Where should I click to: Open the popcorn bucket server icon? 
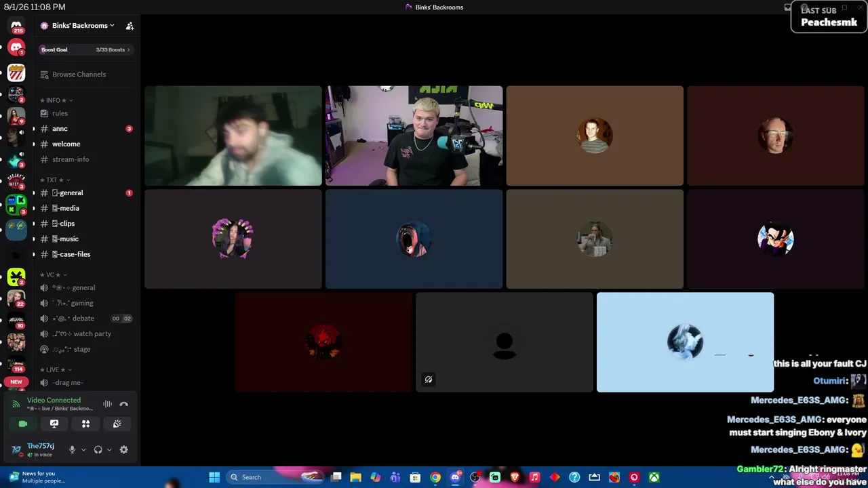point(16,73)
